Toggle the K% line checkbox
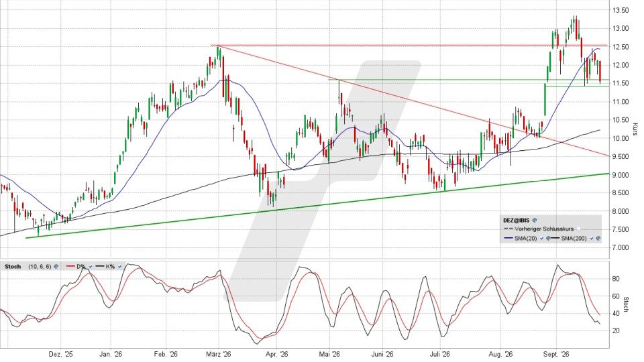The height and width of the screenshot is (362, 644). pos(119,266)
